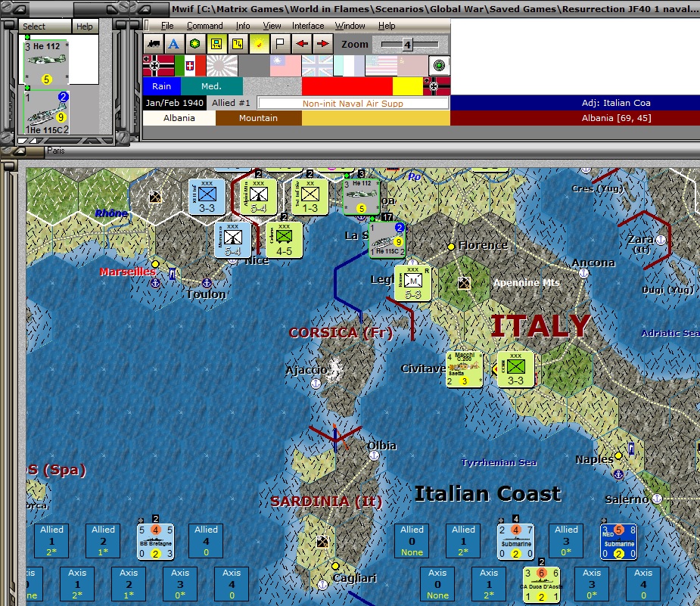Click the Allied 2 sea box marked 1*
Screen dimensions: 700x606
tap(103, 541)
